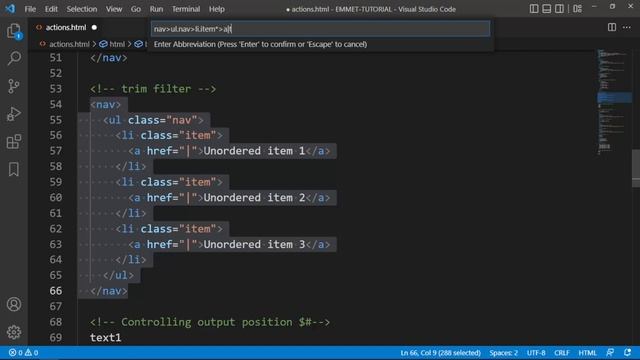Click the warnings count in status bar
640x360 pixels.
pos(31,353)
